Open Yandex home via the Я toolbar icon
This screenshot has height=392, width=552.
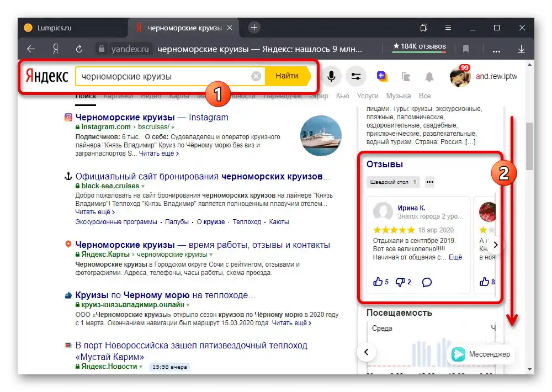click(55, 49)
